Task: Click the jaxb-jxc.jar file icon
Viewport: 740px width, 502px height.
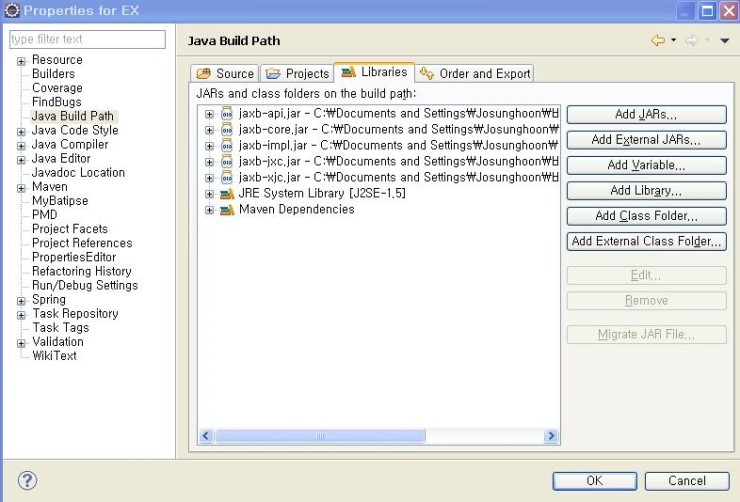Action: (227, 162)
